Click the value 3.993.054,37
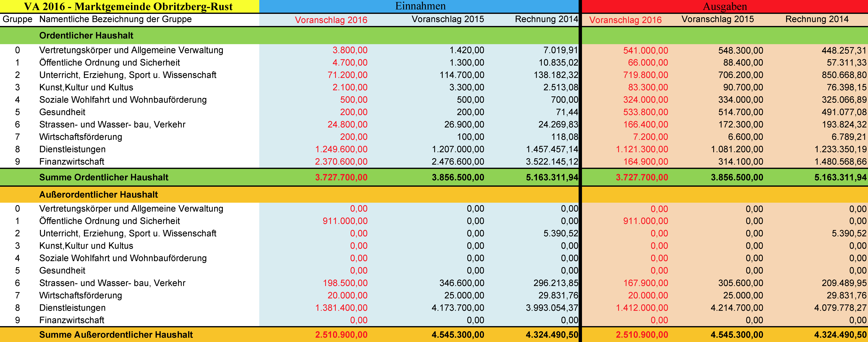Screen dimensions: 868x342 coord(552,308)
